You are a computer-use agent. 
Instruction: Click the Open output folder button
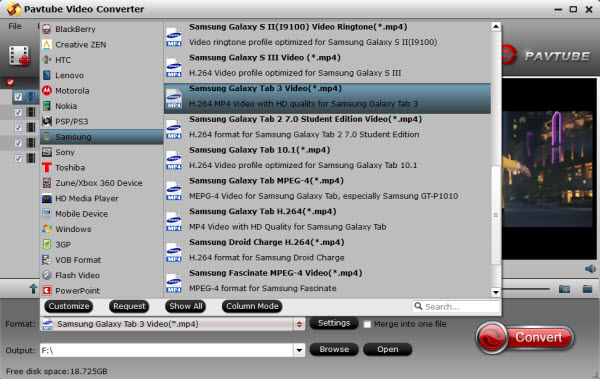tap(388, 349)
